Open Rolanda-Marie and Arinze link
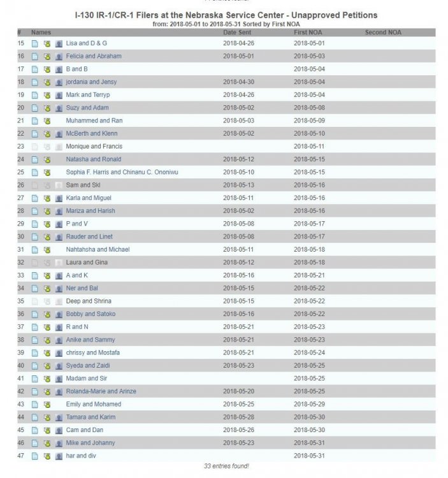Screen dimensions: 448x478 pyautogui.click(x=101, y=391)
